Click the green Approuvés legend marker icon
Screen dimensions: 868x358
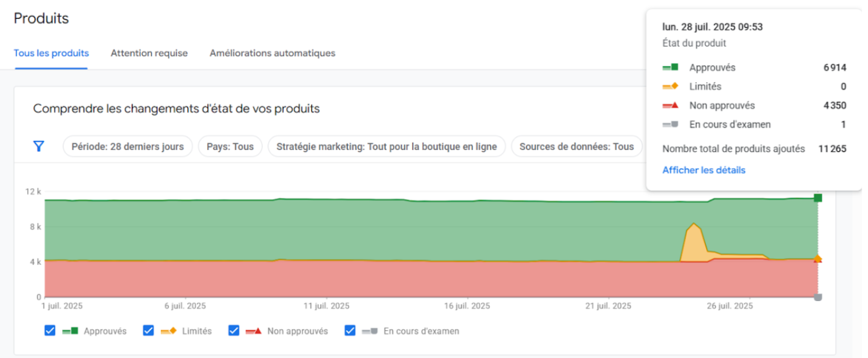pyautogui.click(x=70, y=331)
